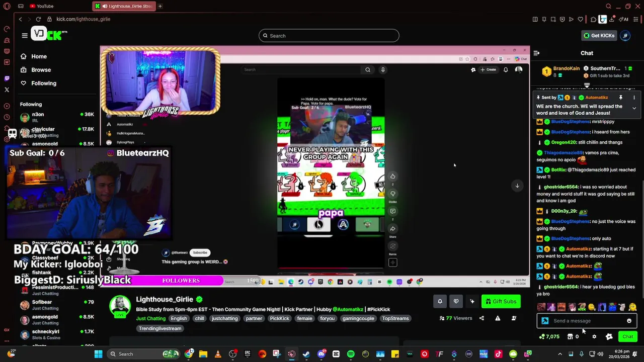Screen dimensions: 644x362
Task: Open the Kick hamburger menu
Action: pos(25,35)
